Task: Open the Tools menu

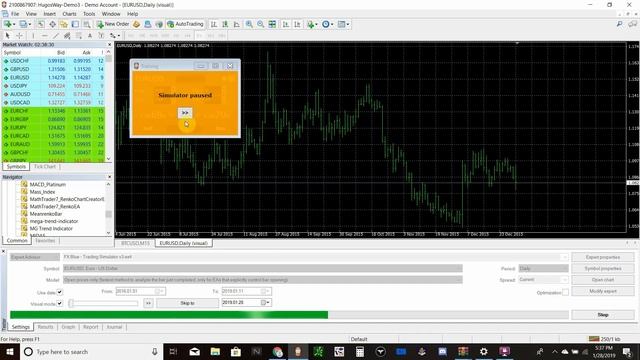Action: click(89, 14)
